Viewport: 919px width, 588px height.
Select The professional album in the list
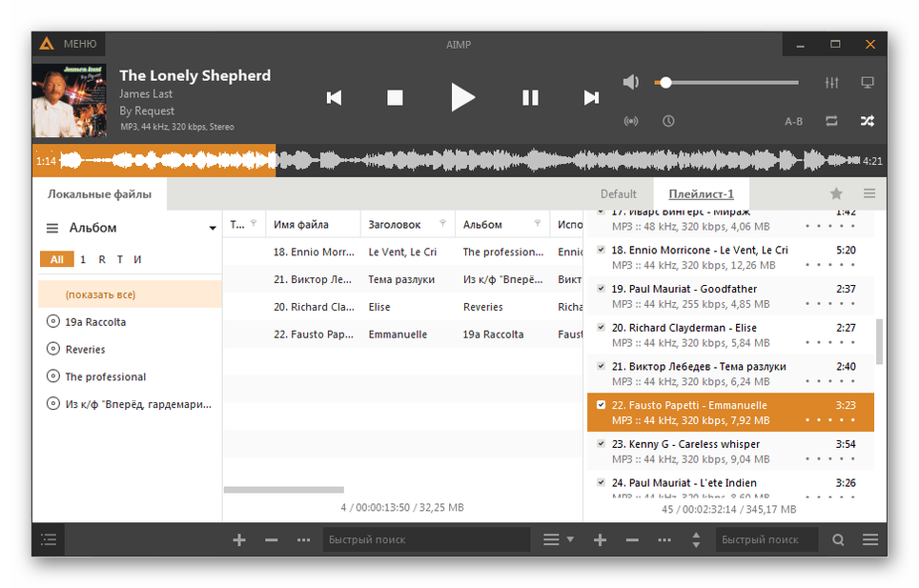(x=105, y=376)
